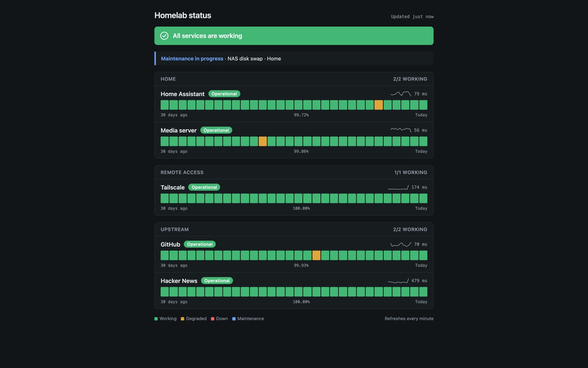Open the Maintenance in progress link
Viewport: 588px width, 368px height.
(192, 59)
